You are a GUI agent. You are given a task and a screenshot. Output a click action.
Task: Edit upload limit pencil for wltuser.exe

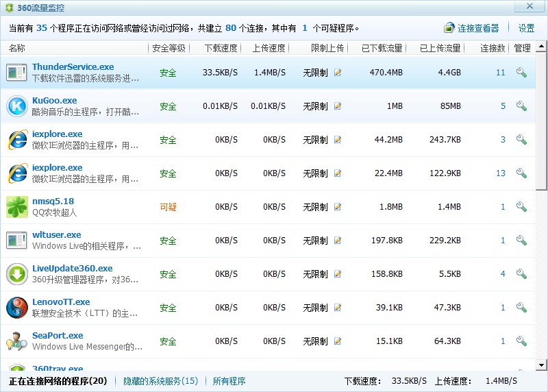pos(338,241)
